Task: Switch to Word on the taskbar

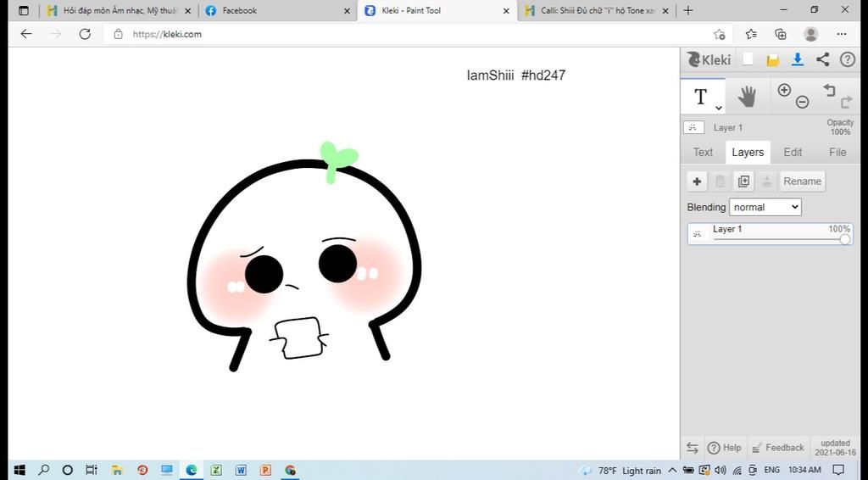Action: point(241,470)
